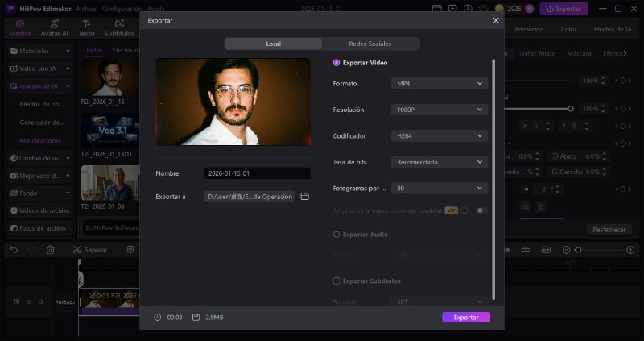Collapse the Imagen de IA section
Viewport: 644px width, 341px height.
click(x=39, y=86)
